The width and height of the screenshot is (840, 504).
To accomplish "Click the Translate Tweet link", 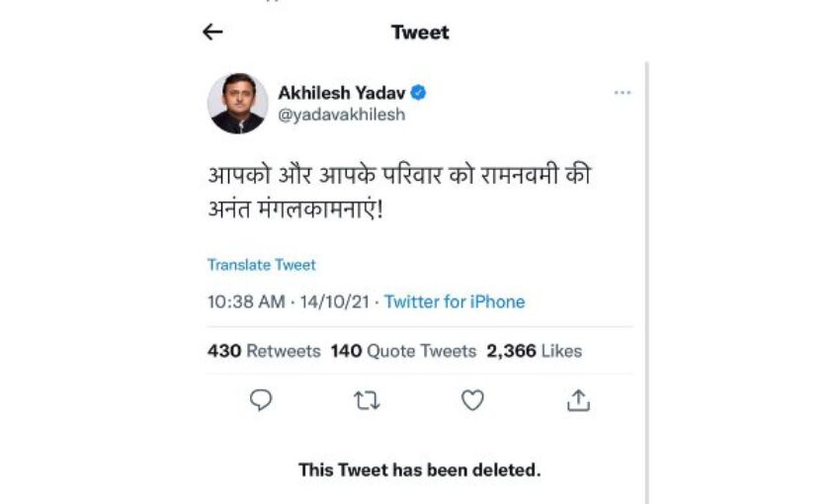I will click(262, 265).
